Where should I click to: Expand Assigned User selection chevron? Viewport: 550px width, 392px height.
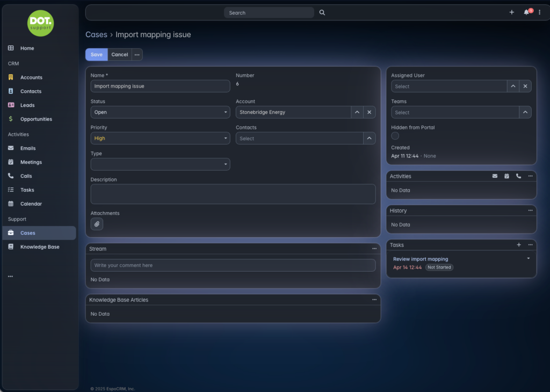click(x=513, y=86)
